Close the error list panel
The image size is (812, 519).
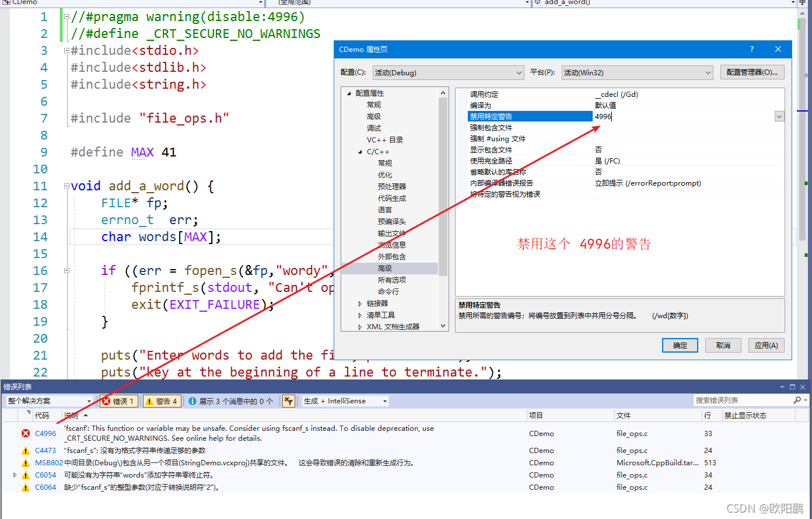pos(803,387)
